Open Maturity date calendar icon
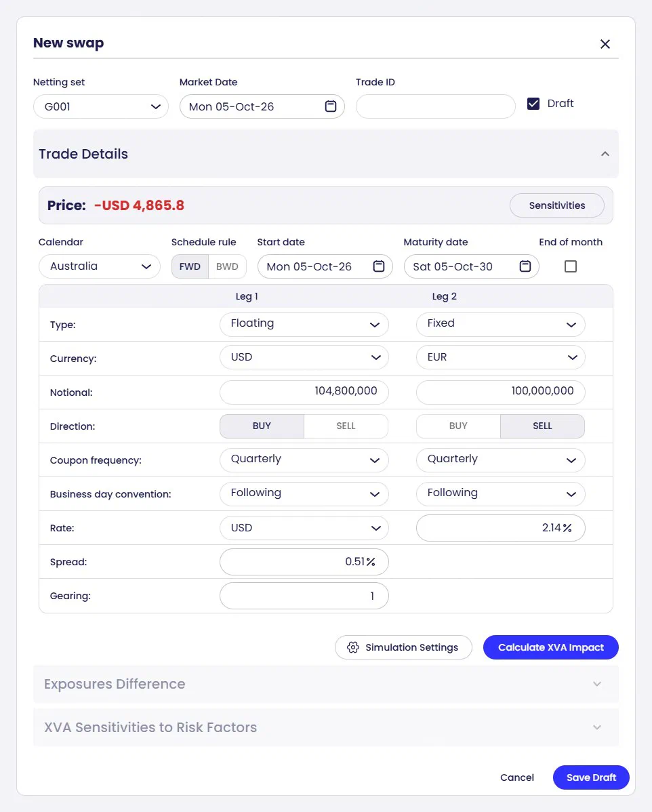The width and height of the screenshot is (652, 812). 525,266
